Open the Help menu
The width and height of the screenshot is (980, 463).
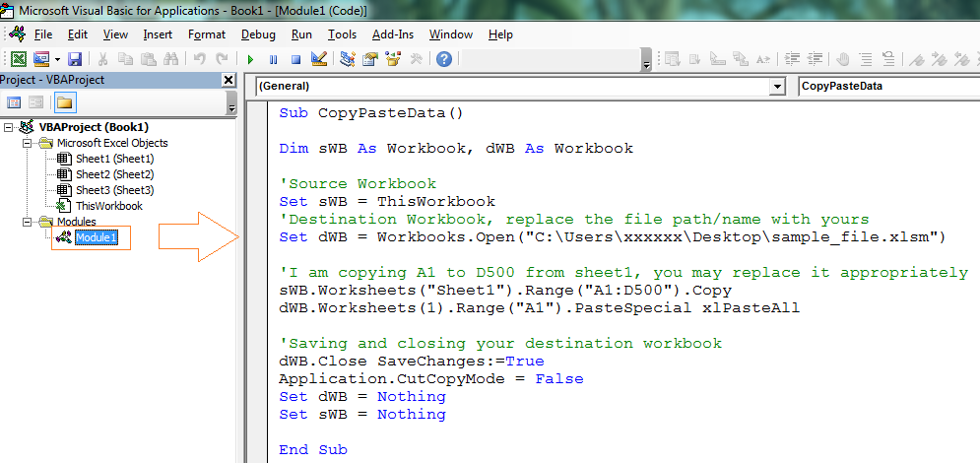click(x=500, y=34)
